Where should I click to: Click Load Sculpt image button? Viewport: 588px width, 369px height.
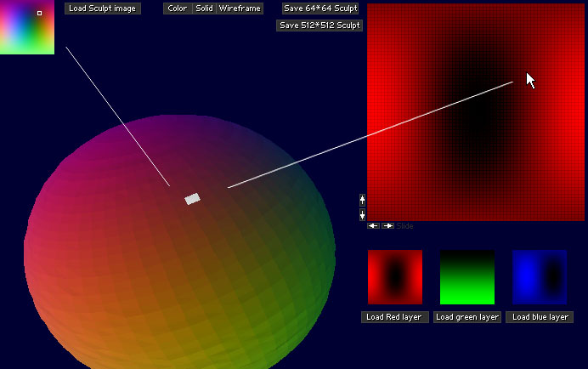click(x=102, y=9)
